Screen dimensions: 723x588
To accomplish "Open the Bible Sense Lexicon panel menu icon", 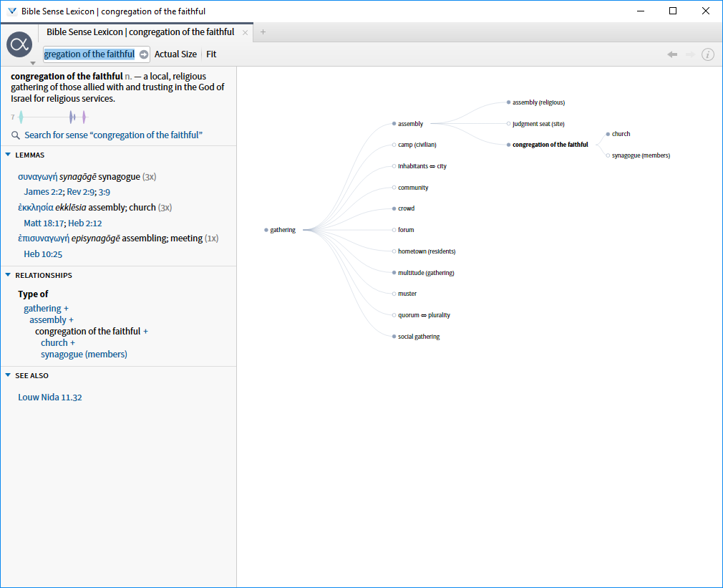I will click(19, 44).
